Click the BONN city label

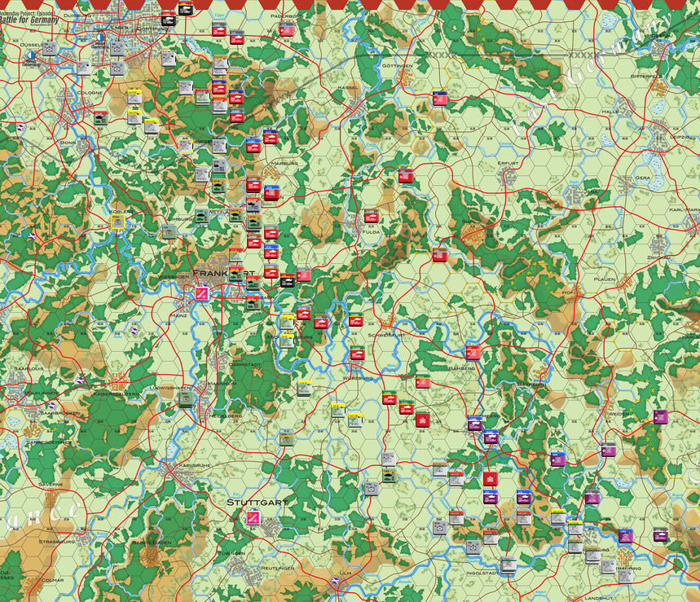(68, 143)
